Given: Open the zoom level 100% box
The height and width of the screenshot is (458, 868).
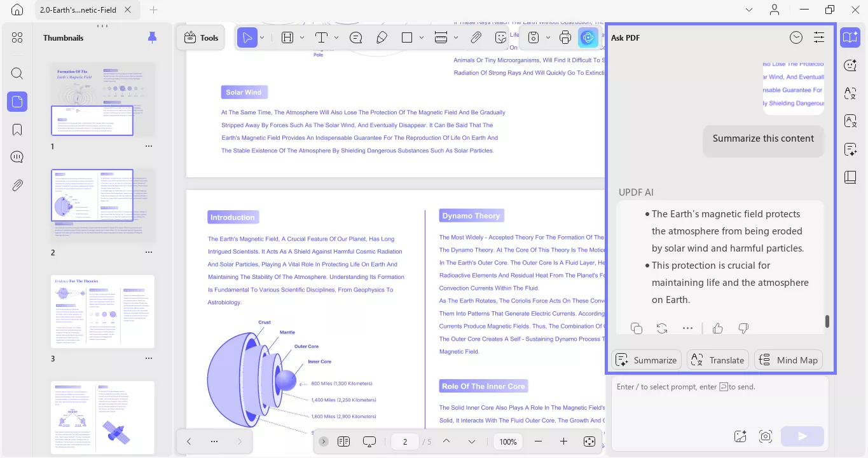Looking at the screenshot, I should click(x=508, y=441).
